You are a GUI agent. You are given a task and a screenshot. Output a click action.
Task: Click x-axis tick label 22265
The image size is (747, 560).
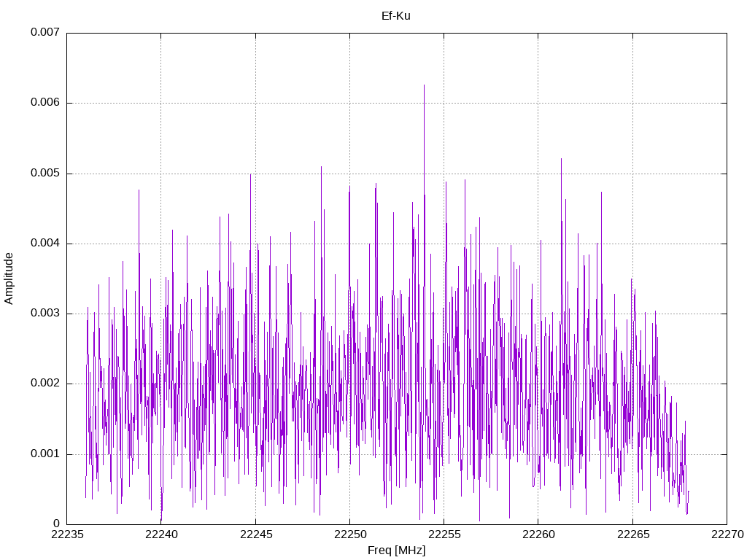633,534
